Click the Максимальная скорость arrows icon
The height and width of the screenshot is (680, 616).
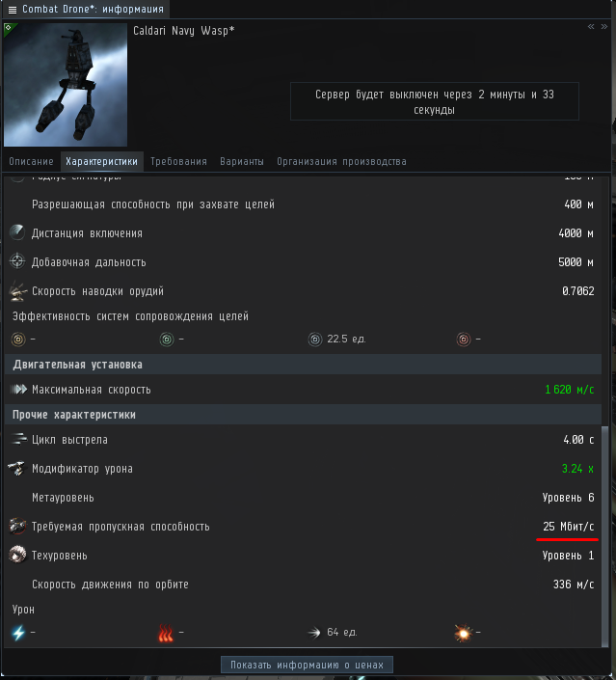click(x=18, y=389)
